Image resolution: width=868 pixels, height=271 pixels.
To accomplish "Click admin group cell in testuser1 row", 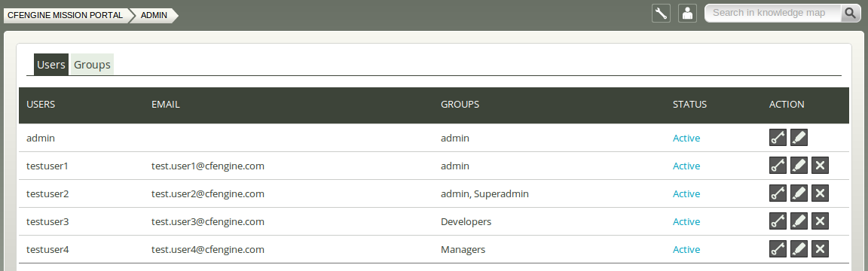I will [x=455, y=166].
